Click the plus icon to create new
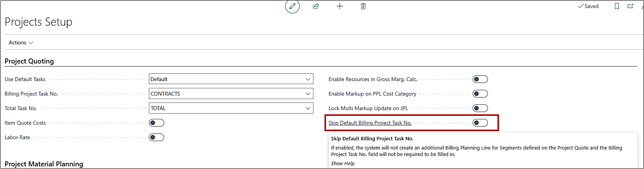This screenshot has width=644, height=169. (x=339, y=6)
